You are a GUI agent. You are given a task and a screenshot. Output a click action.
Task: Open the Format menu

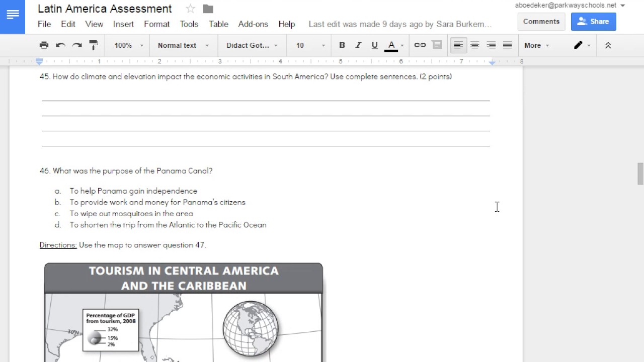157,24
